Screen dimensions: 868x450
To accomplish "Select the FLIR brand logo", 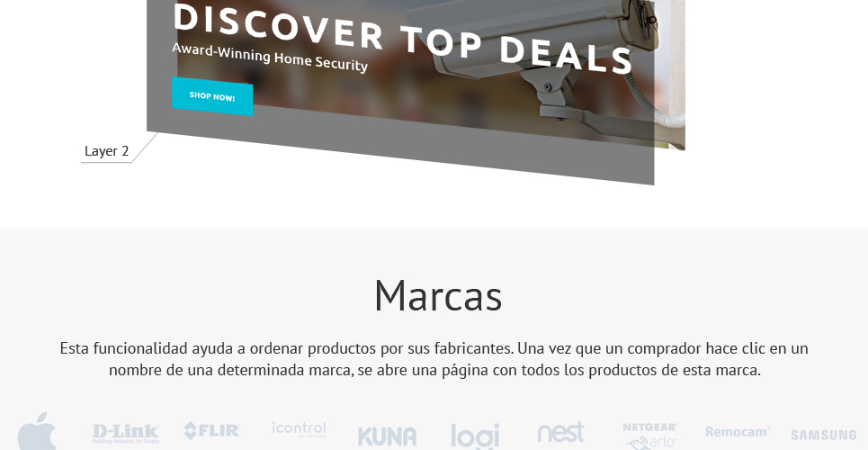I will (x=212, y=430).
